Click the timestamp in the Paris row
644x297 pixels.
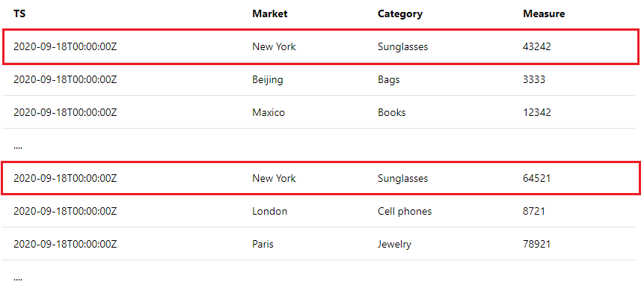tap(65, 244)
